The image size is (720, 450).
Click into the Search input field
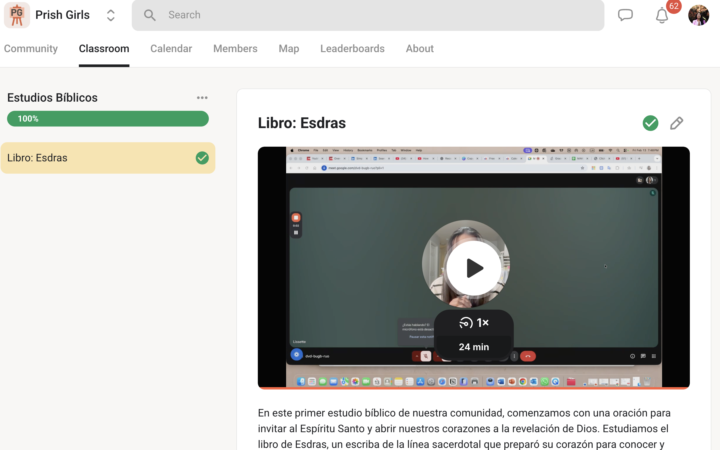[x=380, y=15]
